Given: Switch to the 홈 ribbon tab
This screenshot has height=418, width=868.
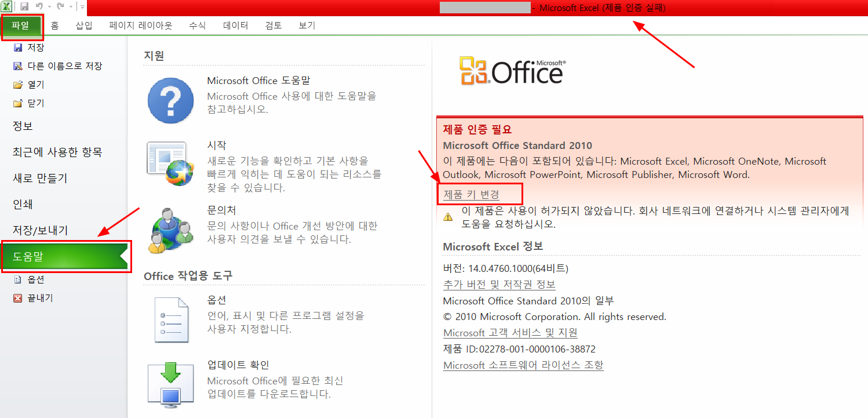Looking at the screenshot, I should [x=54, y=26].
